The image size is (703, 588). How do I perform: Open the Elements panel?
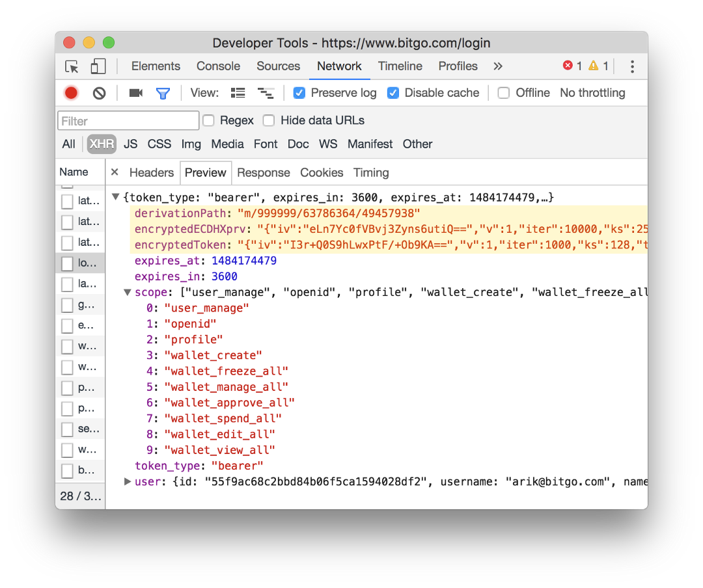pyautogui.click(x=156, y=66)
